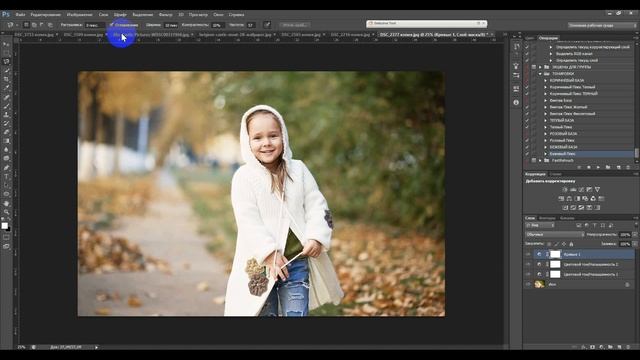Click the foreground color swatch
Viewport: 640px width, 360px height.
(4, 225)
